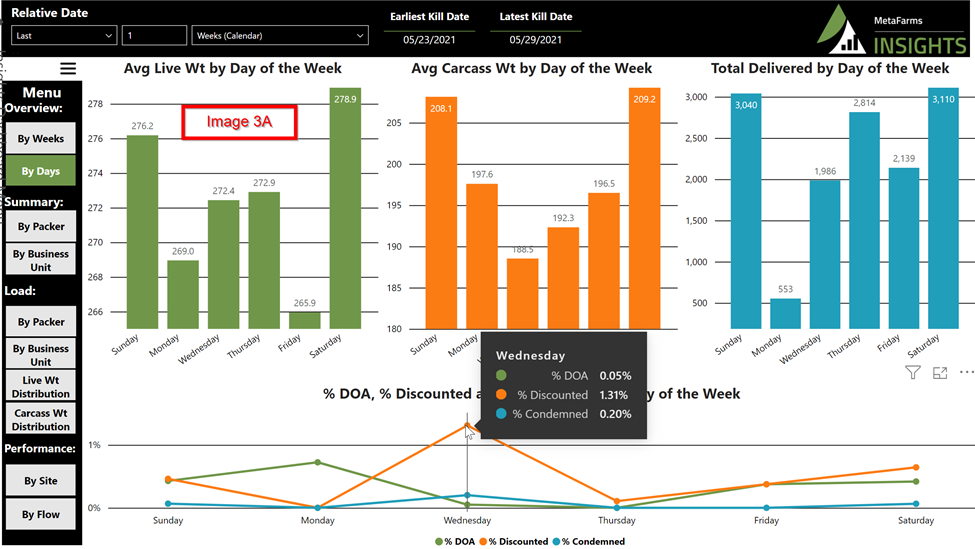Toggle the hamburger menu icon
975x549 pixels.
tap(68, 68)
